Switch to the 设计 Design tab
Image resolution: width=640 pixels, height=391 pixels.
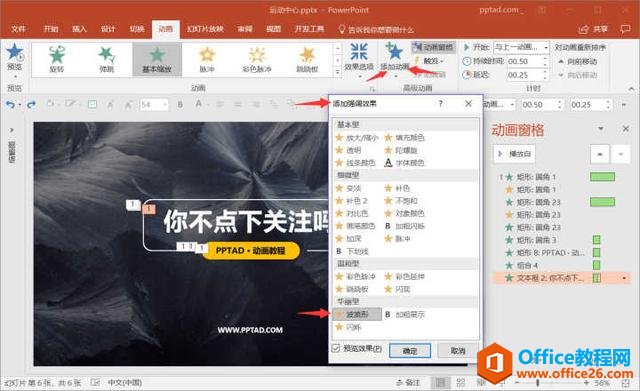(108, 29)
